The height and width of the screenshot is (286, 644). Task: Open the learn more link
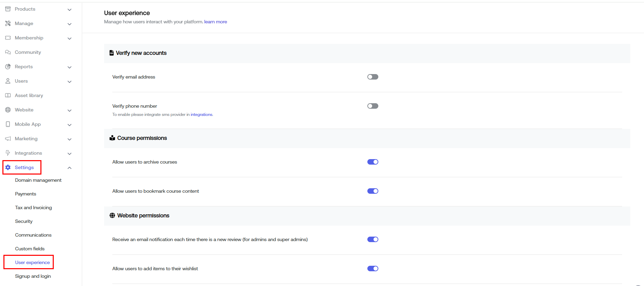tap(215, 22)
